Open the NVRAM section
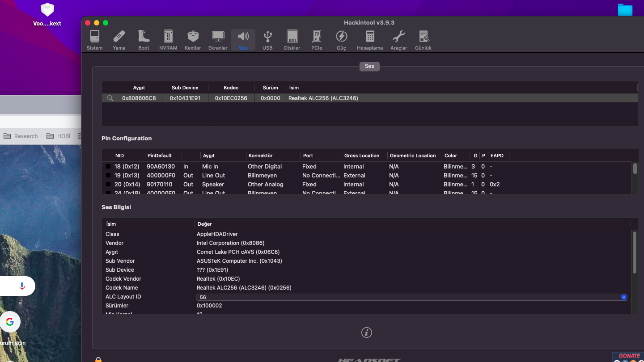Viewport: 644px width, 362px height. coord(168,40)
